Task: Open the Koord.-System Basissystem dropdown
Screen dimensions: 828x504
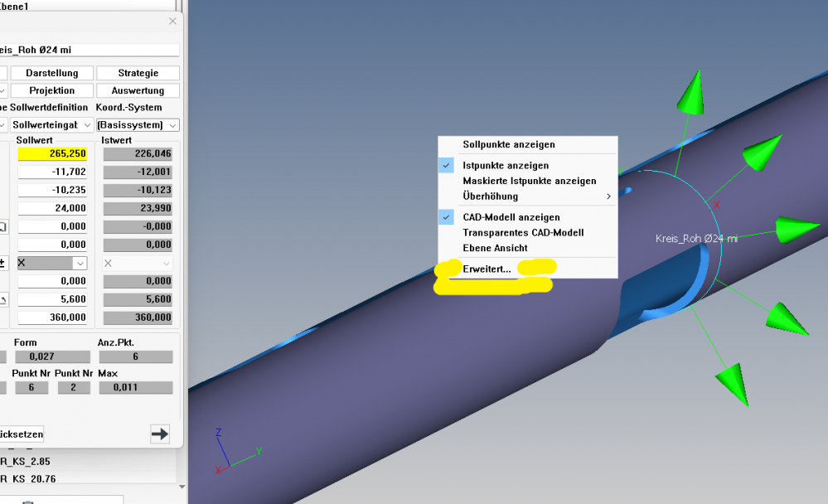Action: coord(138,125)
